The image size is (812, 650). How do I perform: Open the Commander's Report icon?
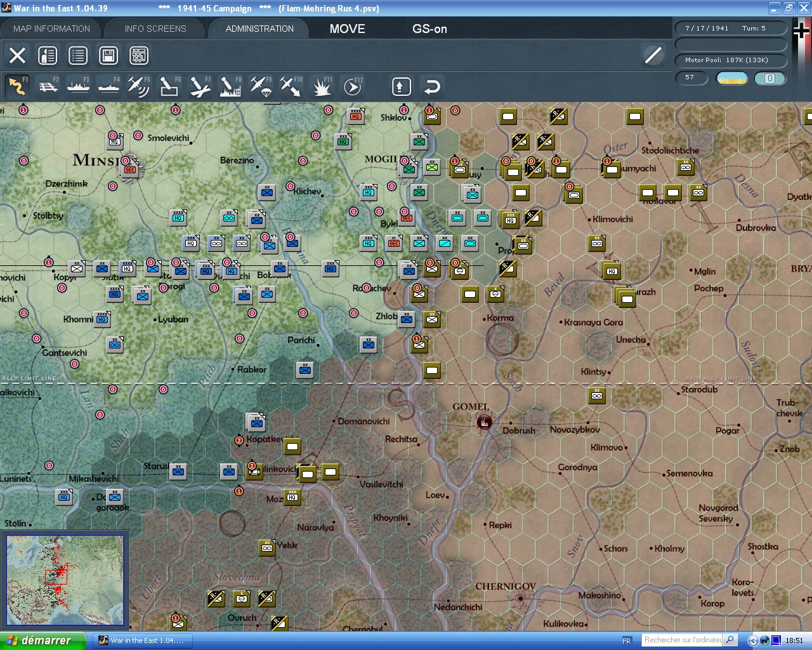click(48, 55)
